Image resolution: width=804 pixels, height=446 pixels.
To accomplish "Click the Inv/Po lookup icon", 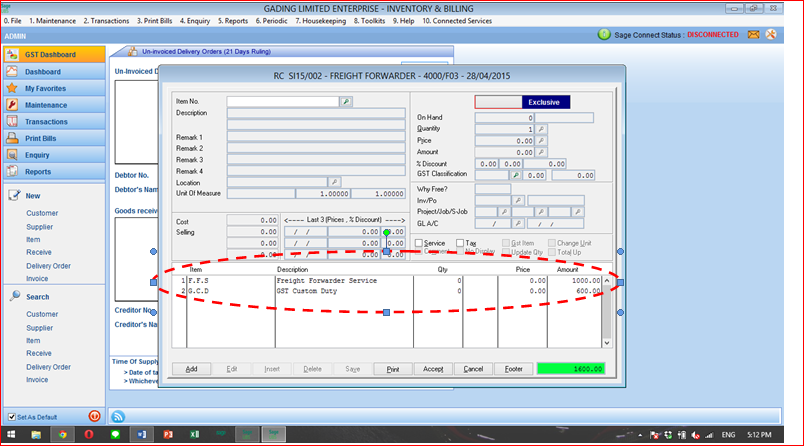I will coord(518,200).
